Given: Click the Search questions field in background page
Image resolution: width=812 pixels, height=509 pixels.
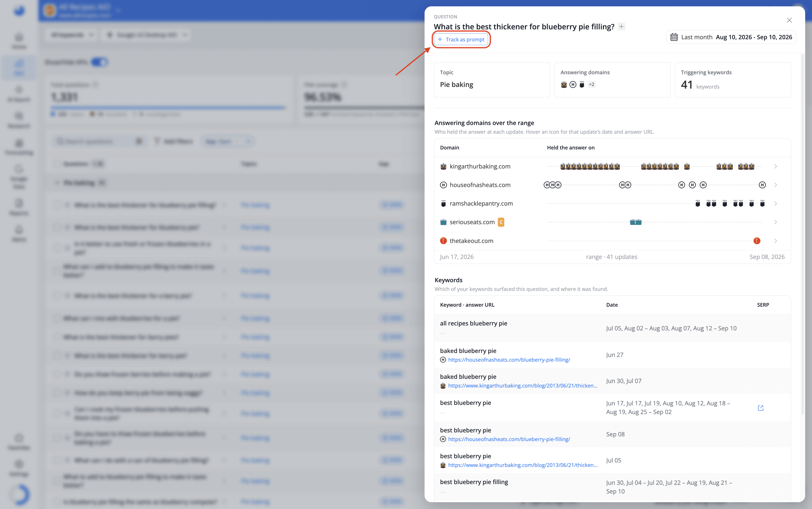Looking at the screenshot, I should click(x=99, y=141).
